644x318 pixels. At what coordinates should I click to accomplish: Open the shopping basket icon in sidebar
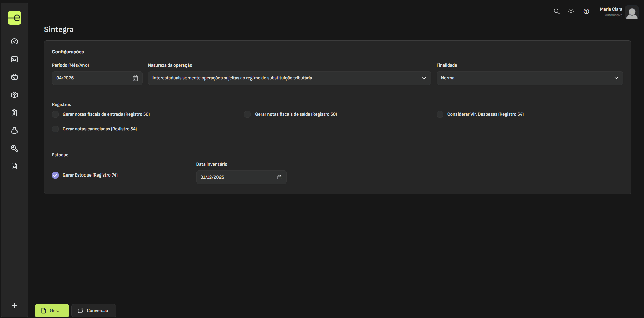[14, 77]
